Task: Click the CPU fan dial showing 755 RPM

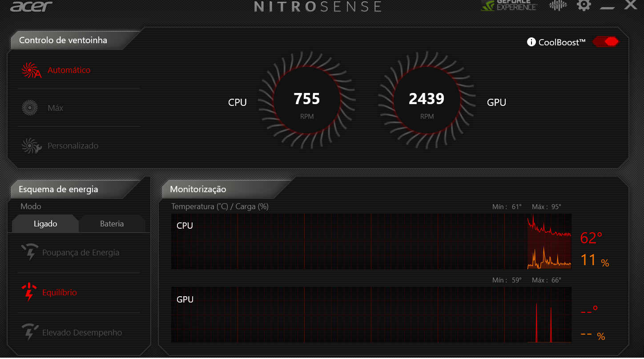Action: tap(307, 101)
